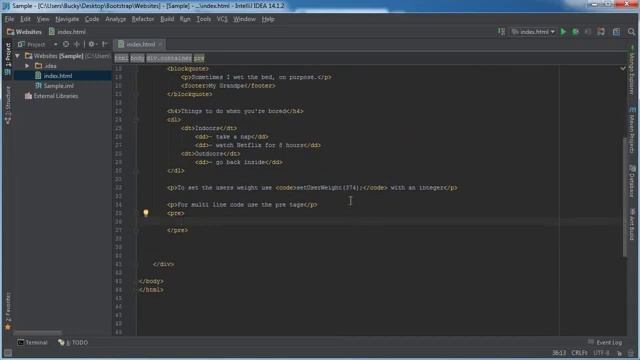Toggle the Maven Projects side panel
The width and height of the screenshot is (640, 360).
[x=632, y=130]
